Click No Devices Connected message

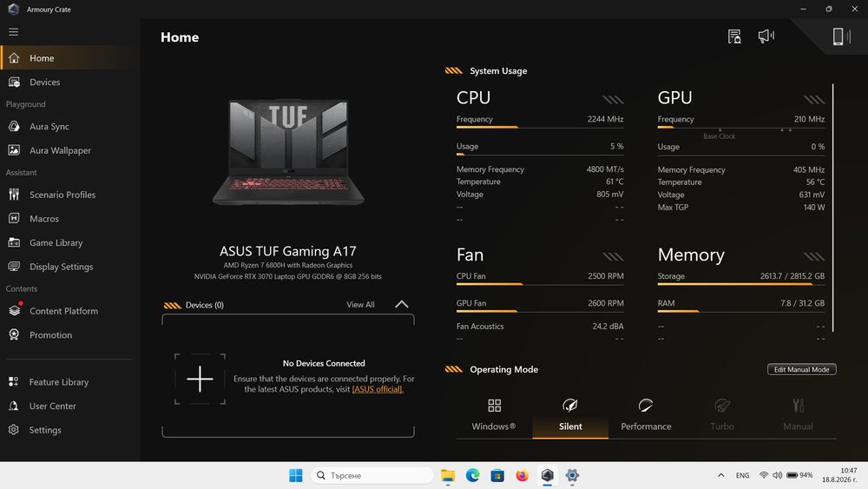pos(324,363)
